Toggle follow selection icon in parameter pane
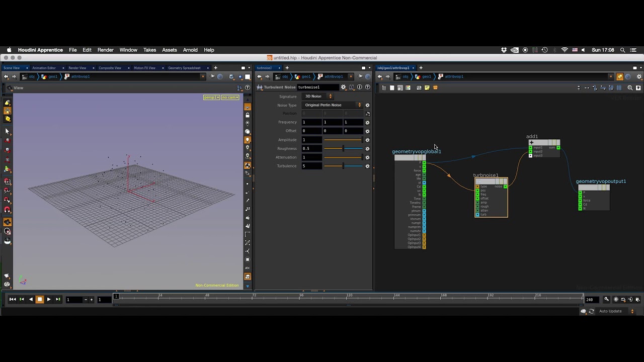 click(368, 76)
